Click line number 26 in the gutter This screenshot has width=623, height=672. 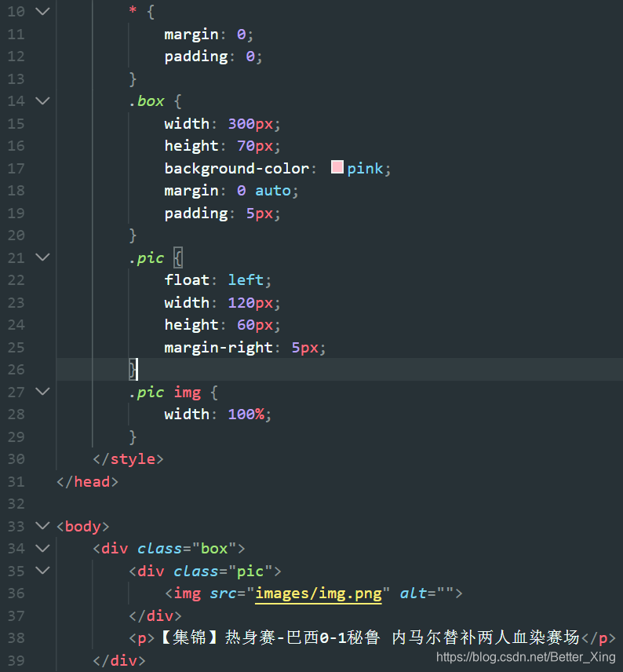coord(16,370)
